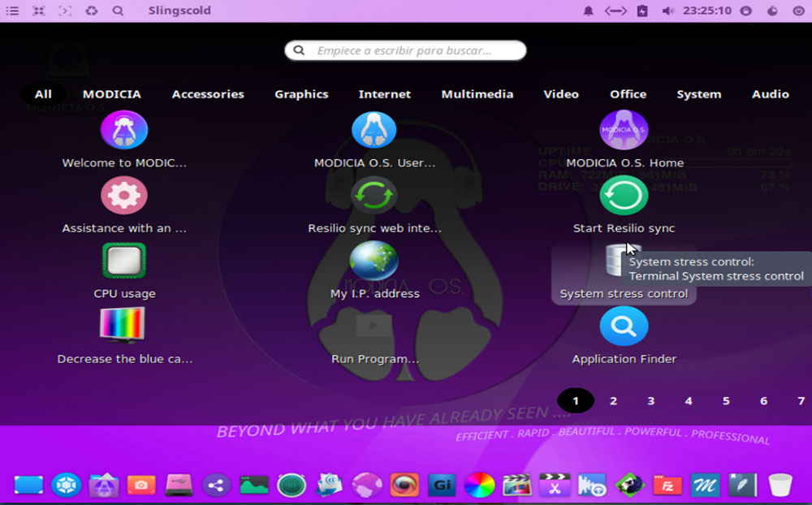This screenshot has height=505, width=812.
Task: Open MODICIA O.S. User guide icon
Action: click(x=374, y=130)
